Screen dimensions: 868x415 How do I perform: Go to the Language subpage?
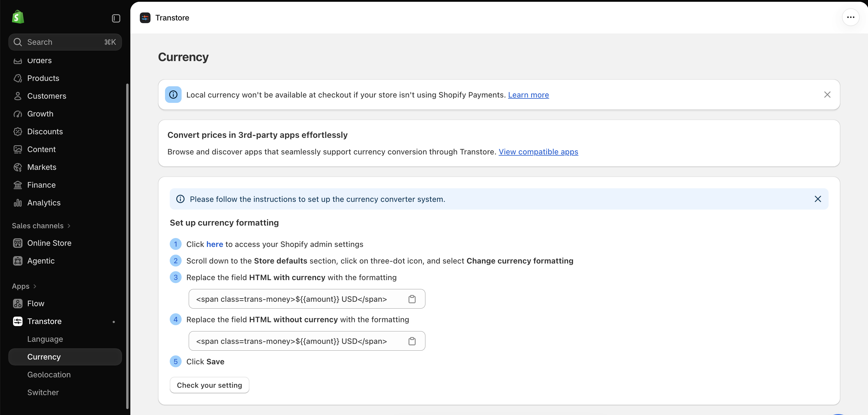(x=65, y=339)
